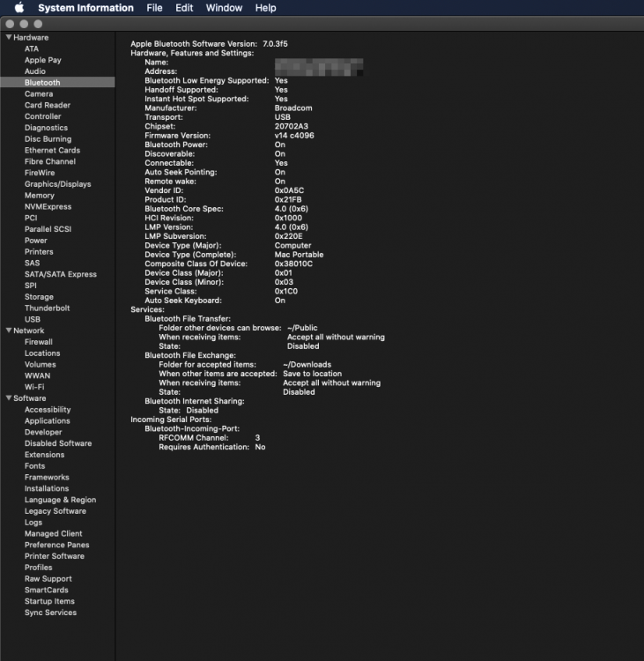Viewport: 644px width, 661px height.
Task: Select Startup Items in the sidebar
Action: tap(49, 601)
